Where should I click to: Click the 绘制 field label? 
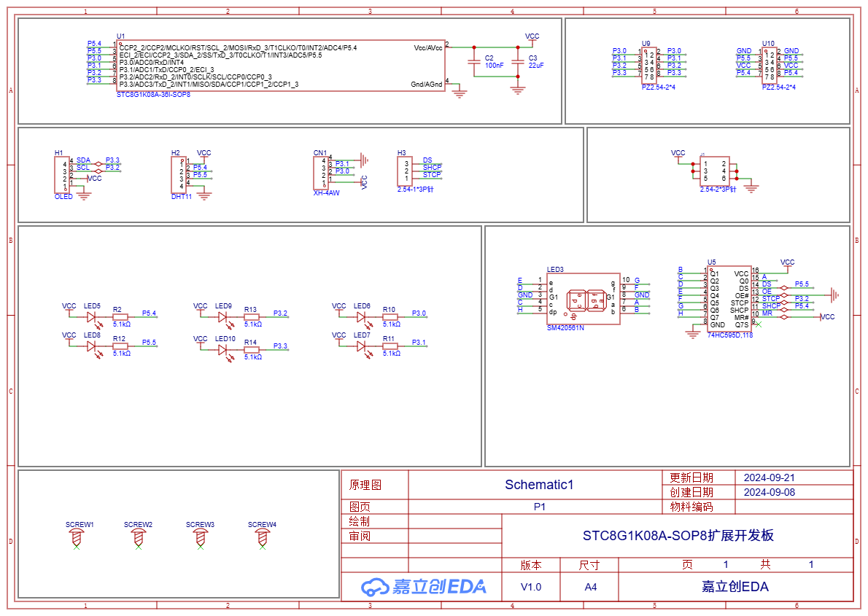pyautogui.click(x=360, y=521)
